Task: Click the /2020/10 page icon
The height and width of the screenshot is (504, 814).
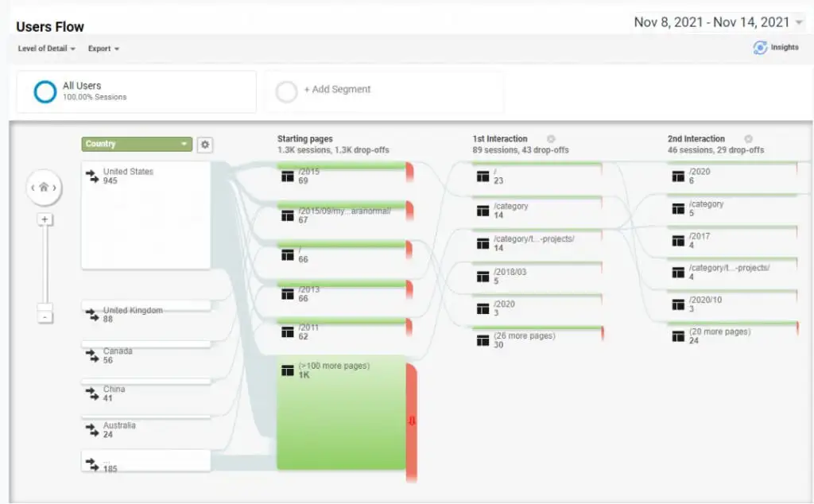Action: [678, 304]
